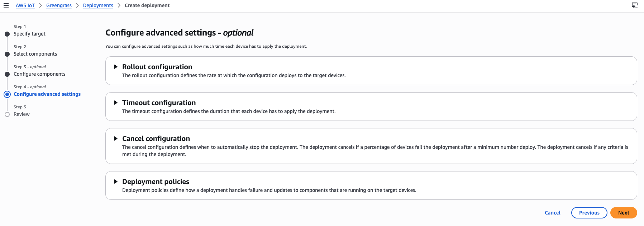Click the Review step label
The width and height of the screenshot is (644, 226).
pyautogui.click(x=22, y=114)
